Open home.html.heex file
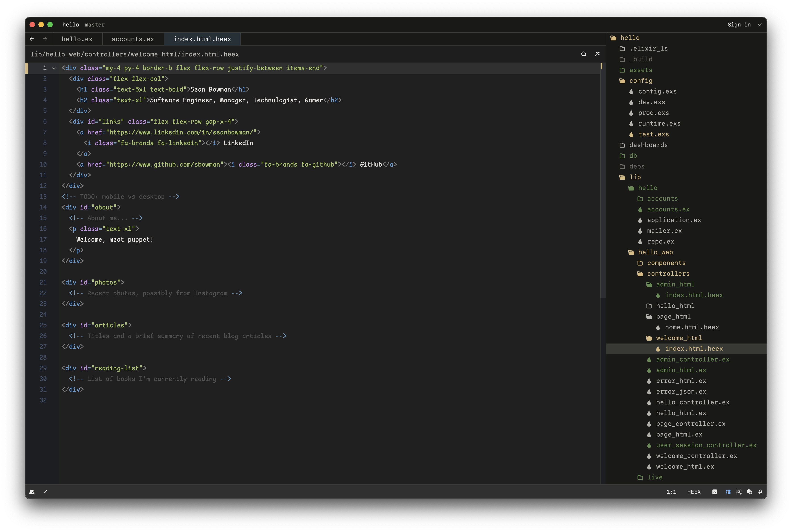 pyautogui.click(x=687, y=327)
